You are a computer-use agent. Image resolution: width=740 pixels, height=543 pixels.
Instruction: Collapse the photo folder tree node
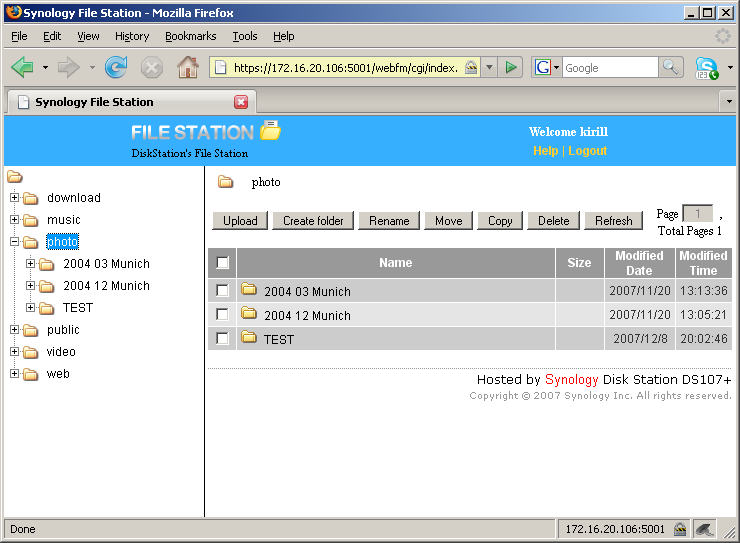click(x=15, y=242)
